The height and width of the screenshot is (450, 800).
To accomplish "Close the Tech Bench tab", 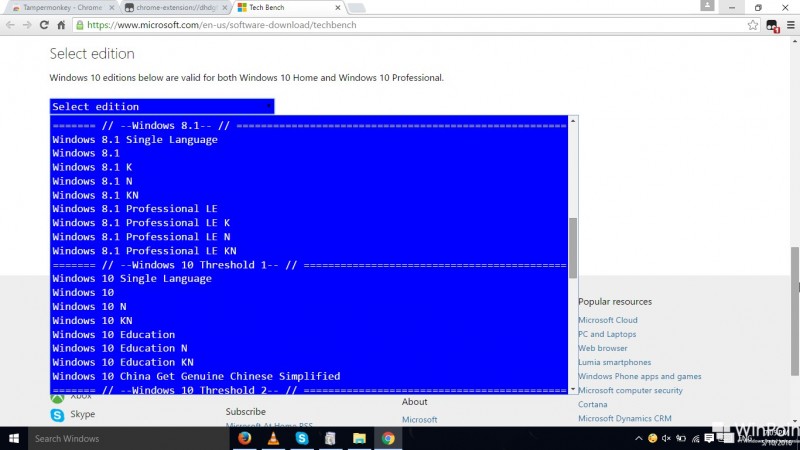I will [x=337, y=8].
